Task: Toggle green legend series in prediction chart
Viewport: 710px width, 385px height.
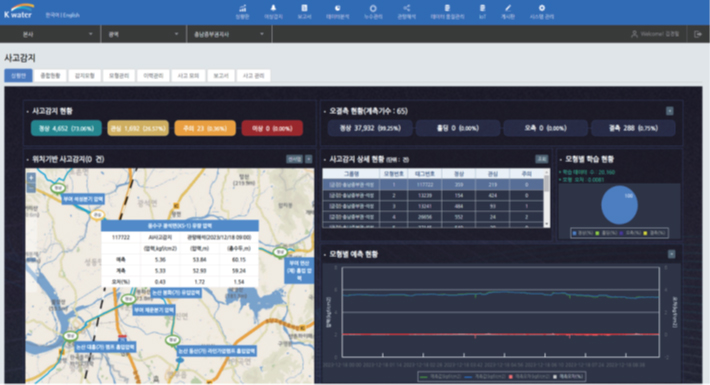Action: [x=440, y=376]
